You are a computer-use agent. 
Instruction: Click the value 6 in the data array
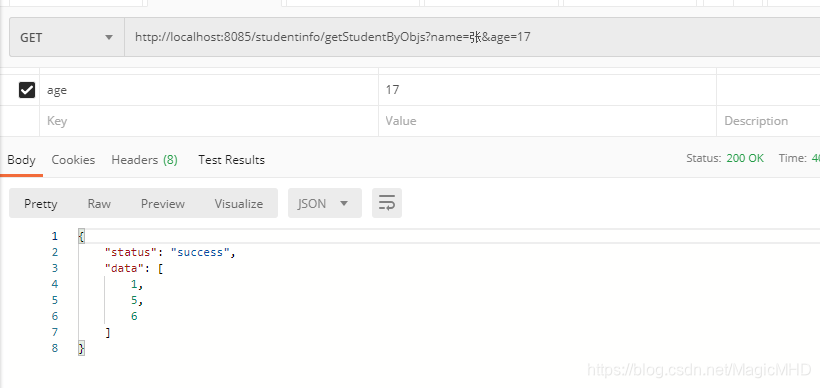pyautogui.click(x=134, y=316)
